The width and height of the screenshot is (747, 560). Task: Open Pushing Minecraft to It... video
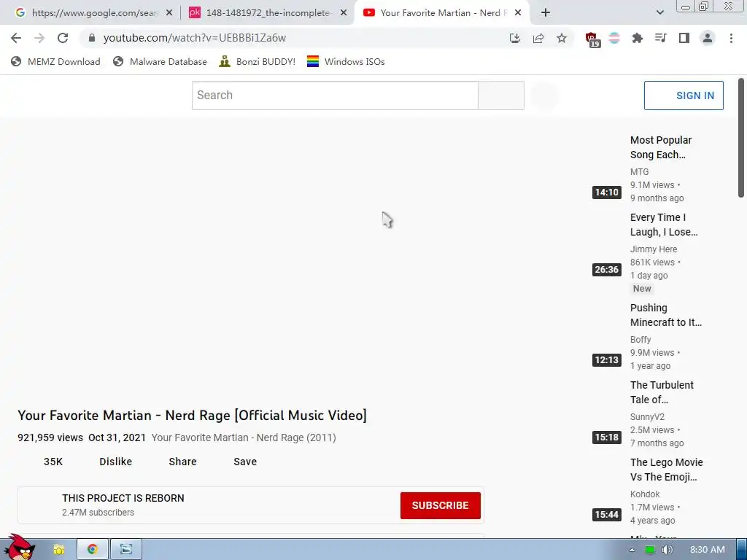(666, 315)
